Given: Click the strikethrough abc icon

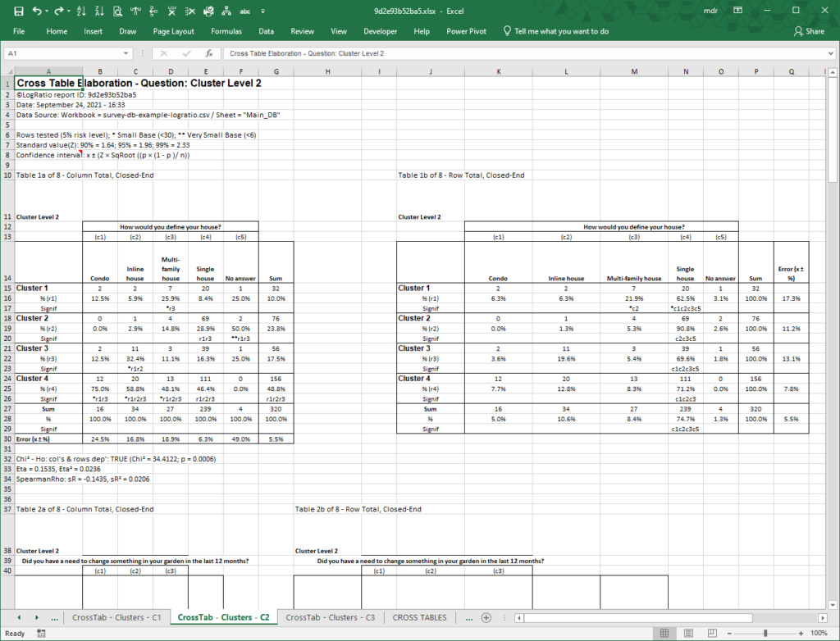Looking at the screenshot, I should [244, 11].
